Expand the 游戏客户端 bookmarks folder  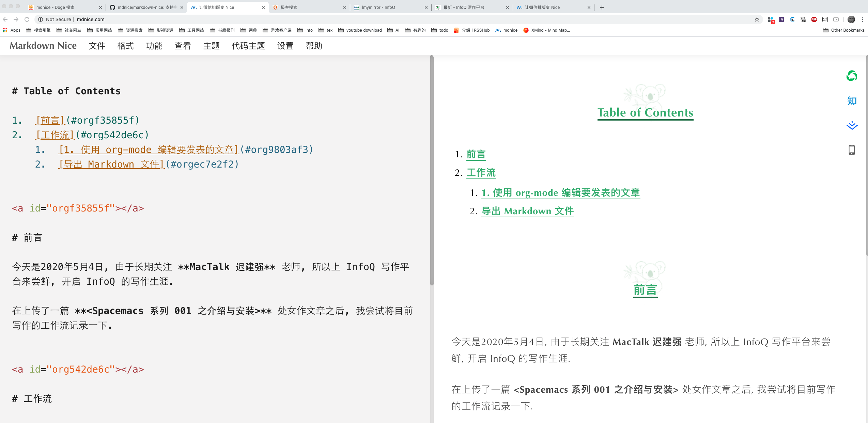(x=277, y=30)
